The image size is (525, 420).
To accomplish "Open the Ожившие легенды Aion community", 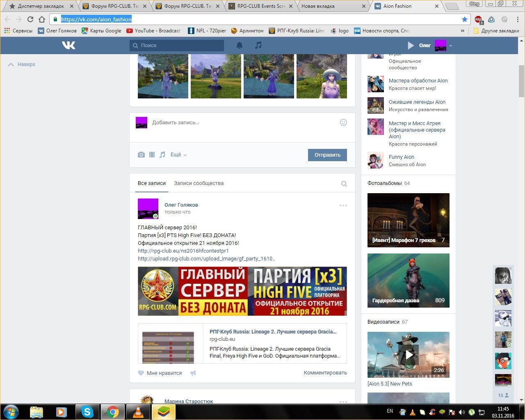I will tap(417, 102).
